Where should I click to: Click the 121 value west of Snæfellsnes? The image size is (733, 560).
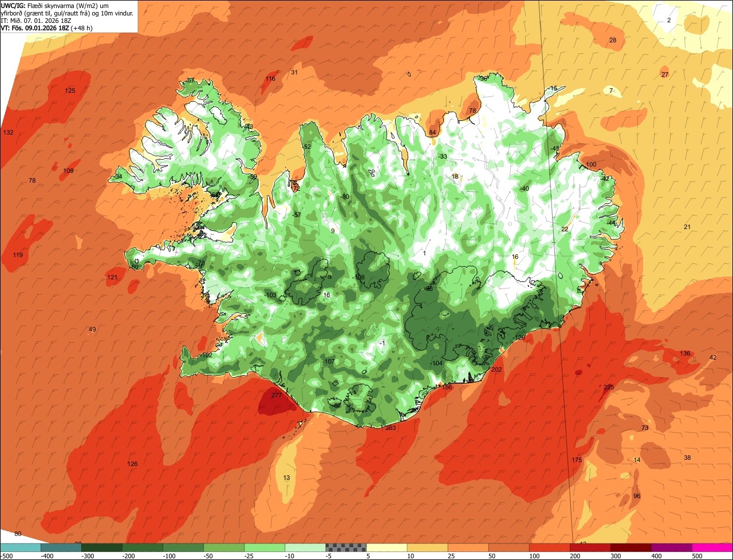click(x=112, y=277)
